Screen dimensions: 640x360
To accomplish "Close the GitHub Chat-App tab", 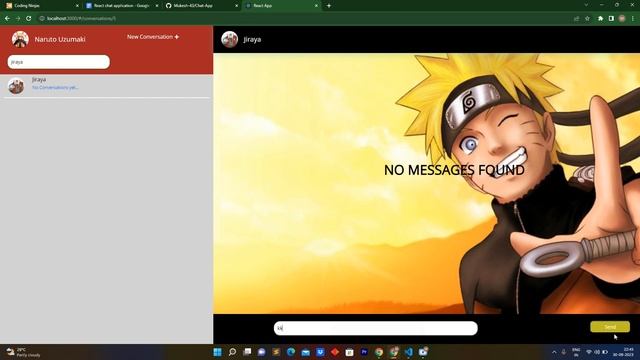I will (236, 6).
